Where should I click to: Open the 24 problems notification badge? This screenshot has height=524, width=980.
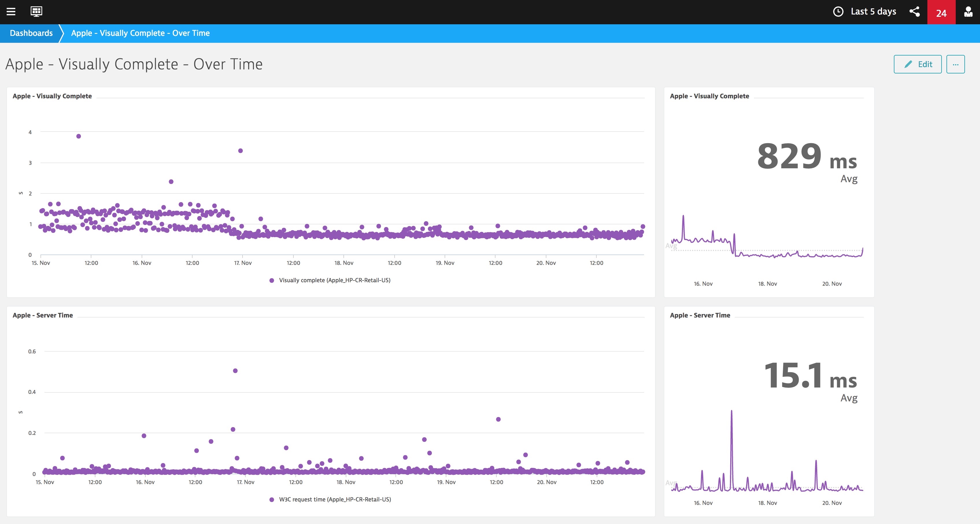pos(941,12)
